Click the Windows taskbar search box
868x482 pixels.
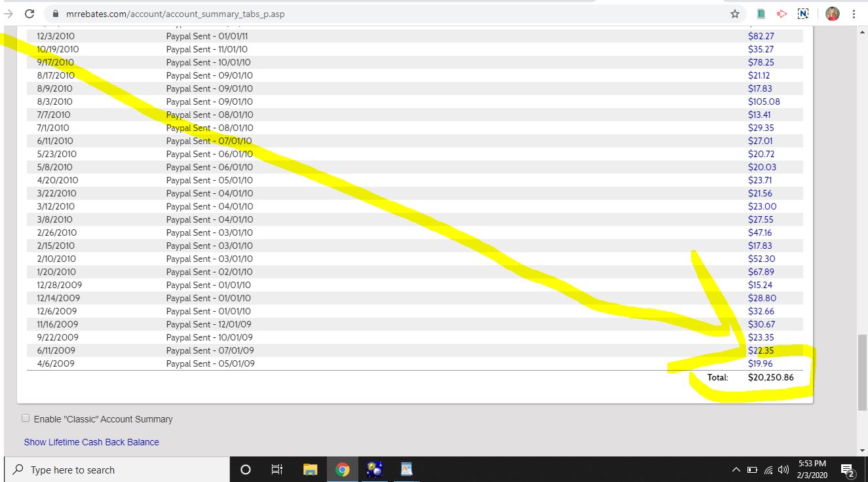118,470
